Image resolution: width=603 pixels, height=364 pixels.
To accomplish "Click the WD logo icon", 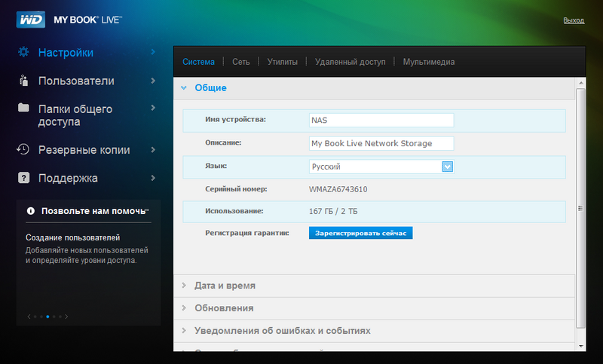I will 31,20.
